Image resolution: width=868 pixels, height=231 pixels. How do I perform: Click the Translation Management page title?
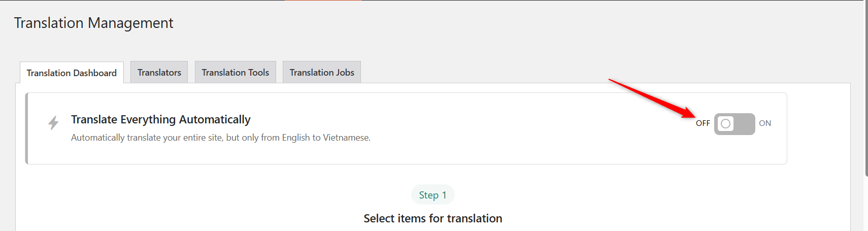[93, 23]
